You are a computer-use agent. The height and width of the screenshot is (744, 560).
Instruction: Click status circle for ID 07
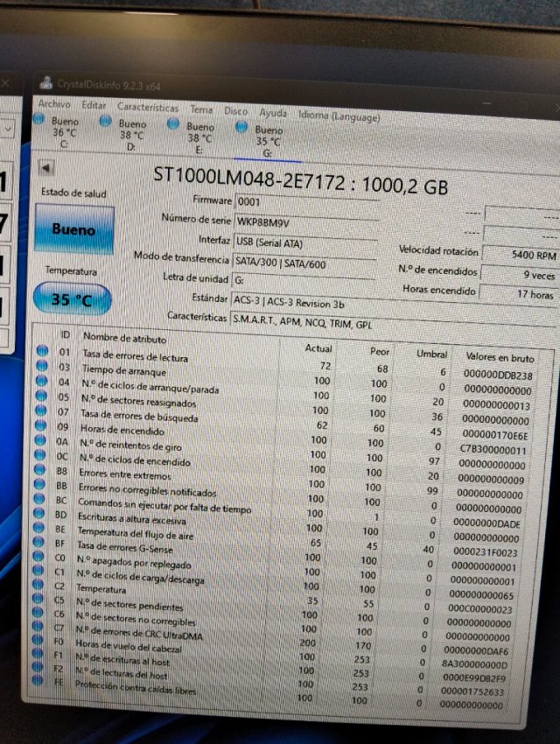pos(41,410)
